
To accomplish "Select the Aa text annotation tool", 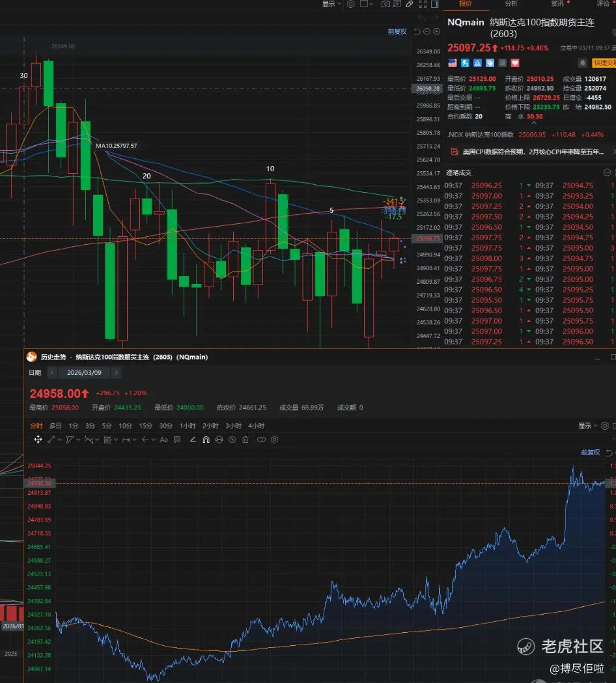I will click(163, 439).
